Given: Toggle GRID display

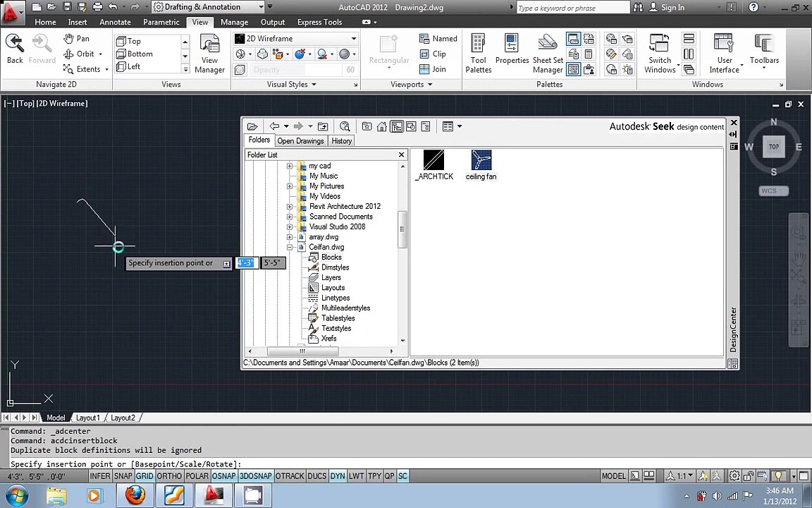Looking at the screenshot, I should (144, 476).
